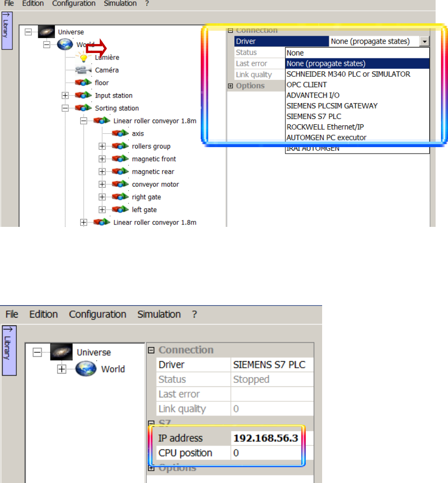Choose the 'OPC CLIENT' driver
448x483 pixels.
(357, 85)
